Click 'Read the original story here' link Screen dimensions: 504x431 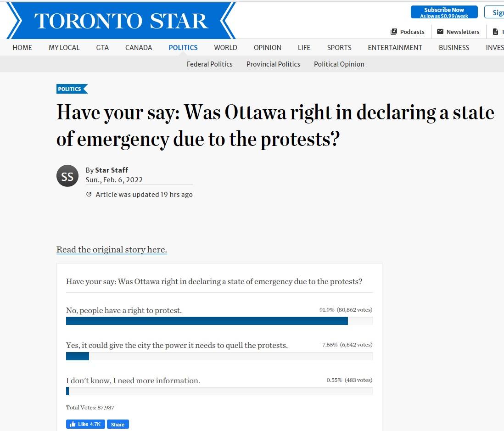point(112,250)
